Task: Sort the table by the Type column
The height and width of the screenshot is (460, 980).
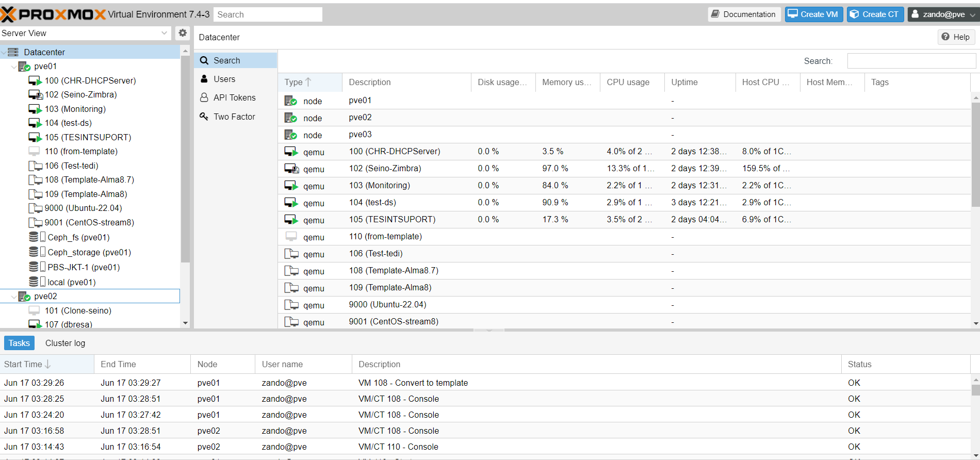Action: click(309, 82)
